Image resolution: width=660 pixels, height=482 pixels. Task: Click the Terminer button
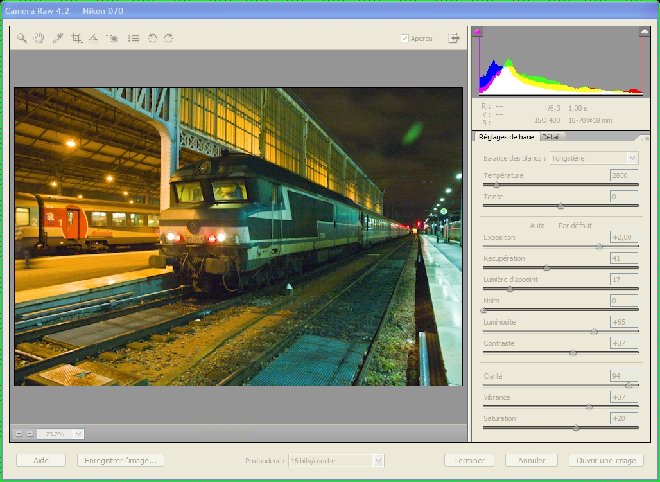469,460
